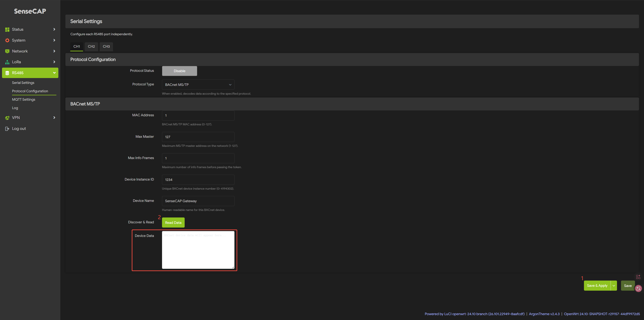The image size is (644, 320).
Task: Click the Status grid icon in sidebar
Action: click(x=7, y=30)
